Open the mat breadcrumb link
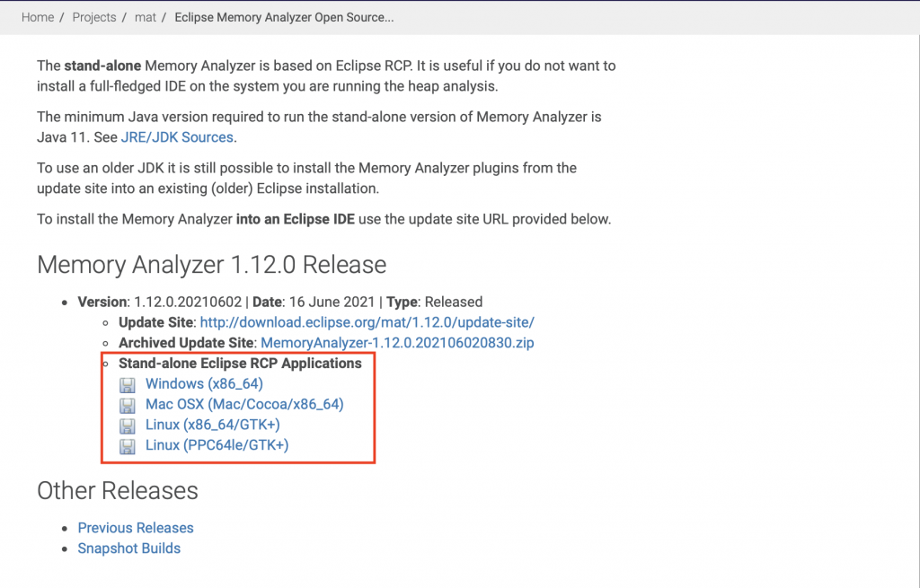920x588 pixels. click(146, 18)
